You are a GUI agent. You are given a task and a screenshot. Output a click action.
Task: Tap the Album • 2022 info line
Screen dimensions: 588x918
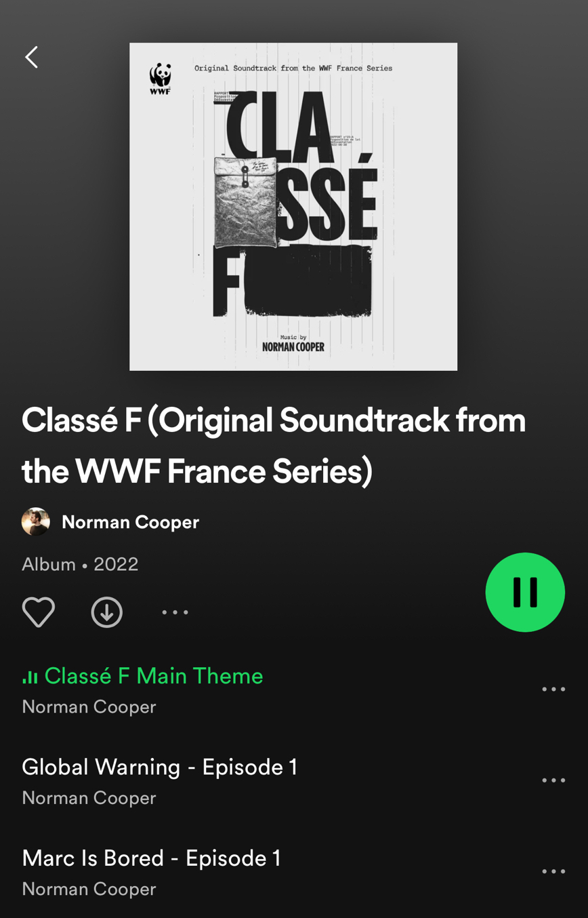80,564
